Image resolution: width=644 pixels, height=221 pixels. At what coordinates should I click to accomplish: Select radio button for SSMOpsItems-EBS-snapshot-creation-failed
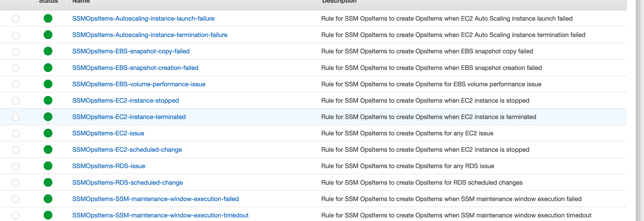[x=16, y=68]
